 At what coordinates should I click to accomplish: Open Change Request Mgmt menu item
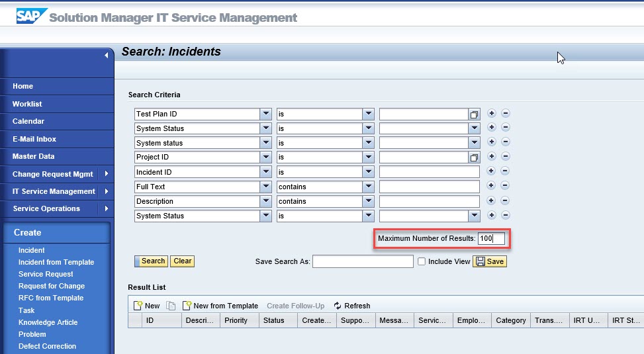(x=52, y=174)
